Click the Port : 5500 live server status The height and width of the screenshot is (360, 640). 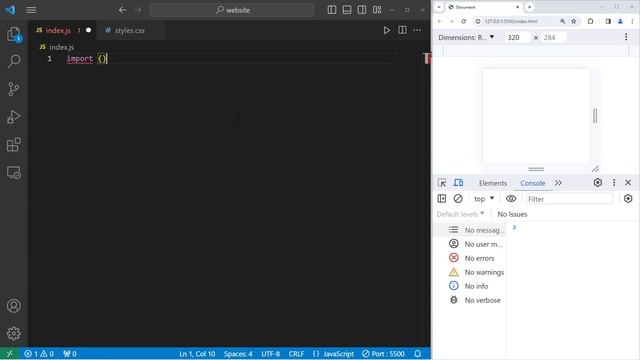(383, 354)
